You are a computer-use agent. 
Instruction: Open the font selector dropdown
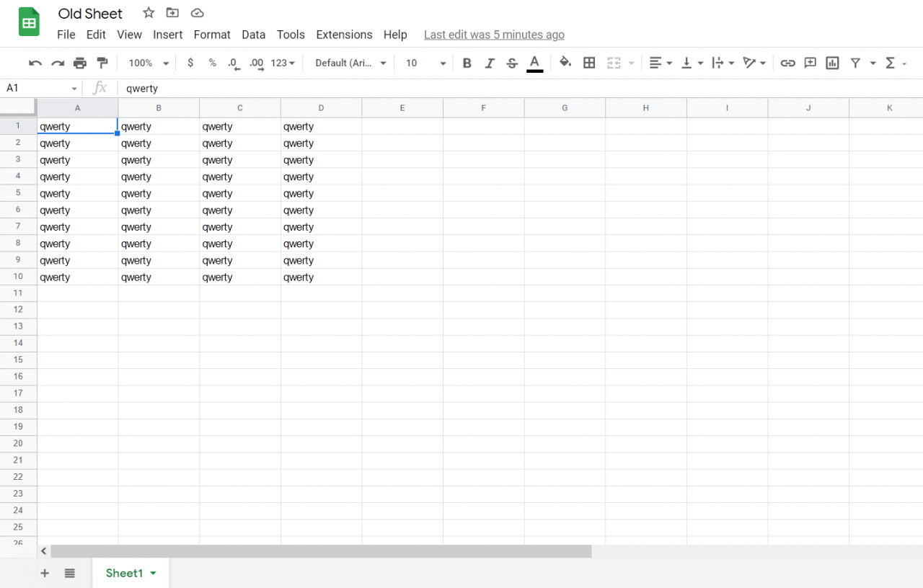(350, 63)
